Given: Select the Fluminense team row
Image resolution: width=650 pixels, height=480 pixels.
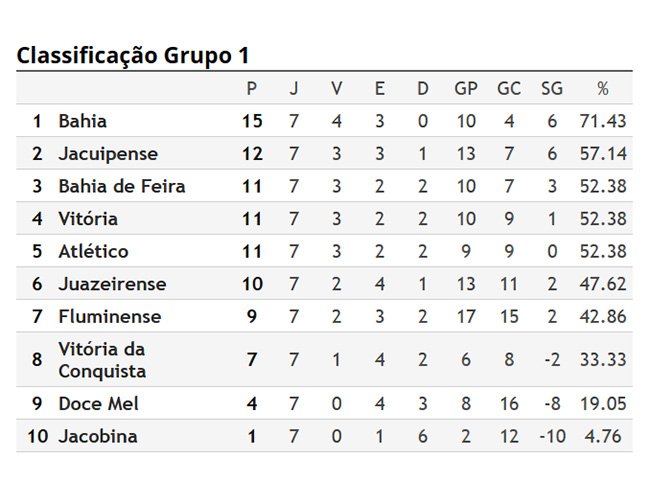Looking at the screenshot, I should click(324, 316).
